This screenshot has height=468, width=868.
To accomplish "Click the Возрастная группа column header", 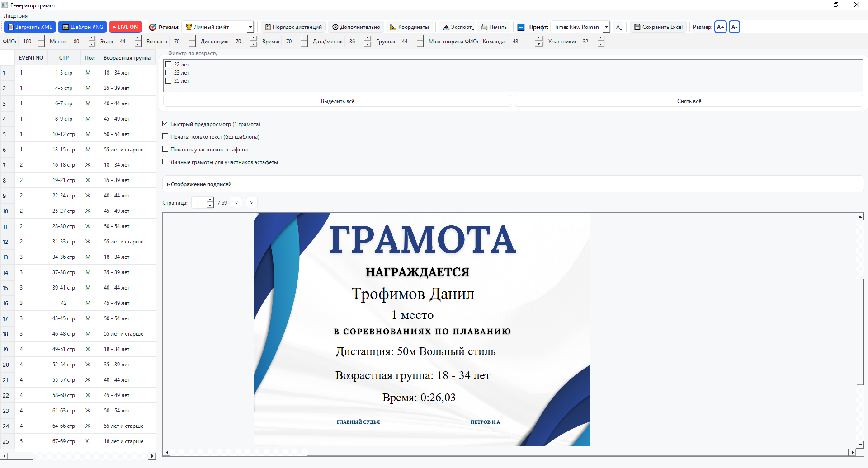I will (127, 58).
